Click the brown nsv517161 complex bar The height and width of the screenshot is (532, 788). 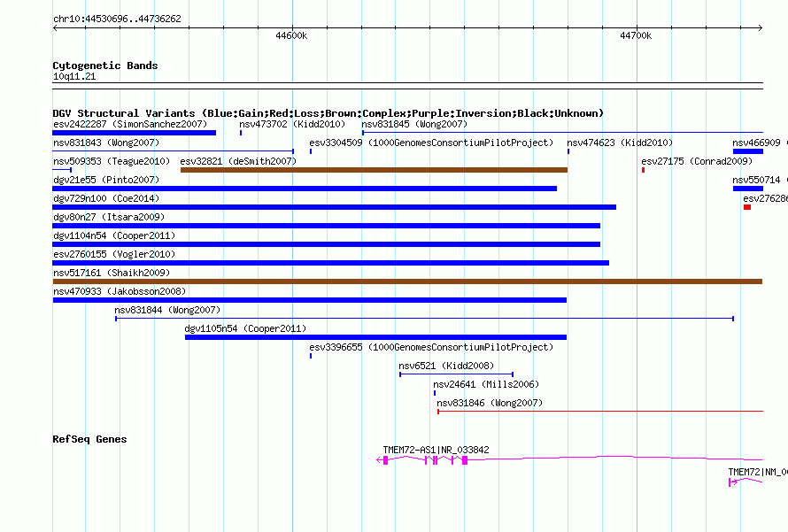[x=407, y=281]
